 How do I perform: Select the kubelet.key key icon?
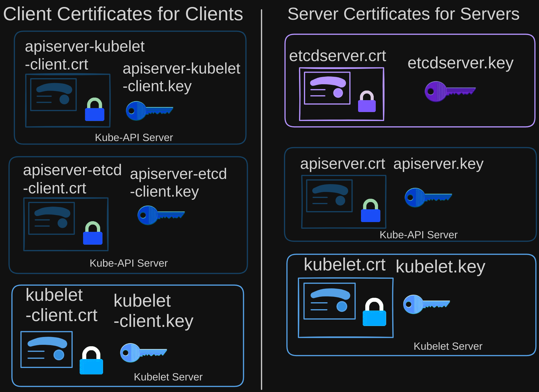pyautogui.click(x=426, y=304)
